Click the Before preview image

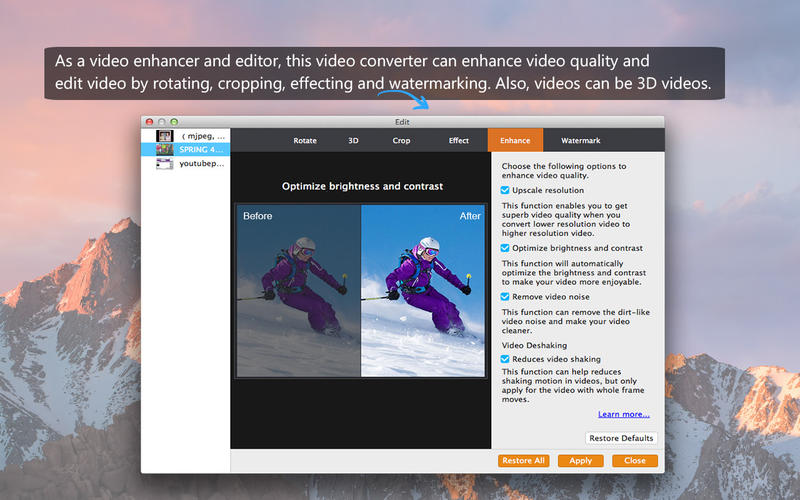pyautogui.click(x=298, y=291)
